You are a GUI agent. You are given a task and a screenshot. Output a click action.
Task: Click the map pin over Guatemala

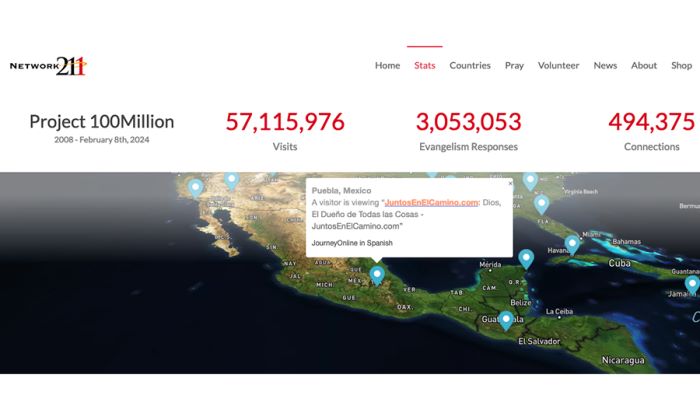click(x=506, y=320)
